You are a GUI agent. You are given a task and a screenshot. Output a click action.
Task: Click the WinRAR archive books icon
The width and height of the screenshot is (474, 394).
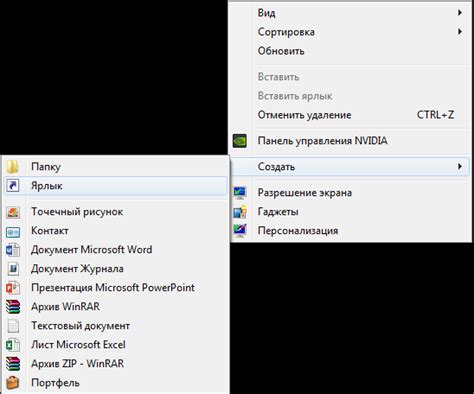(x=13, y=307)
